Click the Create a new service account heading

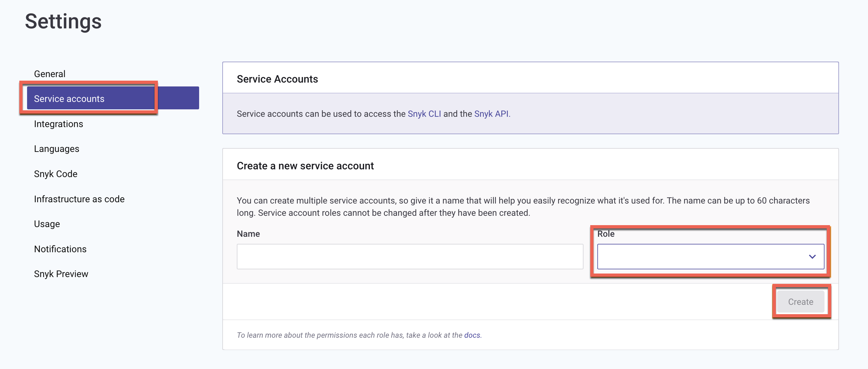(305, 165)
